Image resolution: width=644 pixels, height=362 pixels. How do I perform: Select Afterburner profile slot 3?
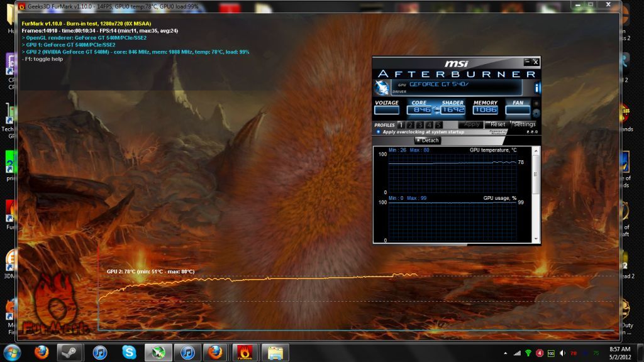tap(419, 125)
